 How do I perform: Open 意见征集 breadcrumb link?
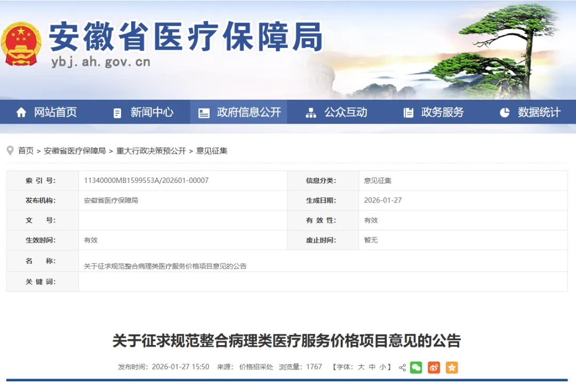[x=212, y=150]
